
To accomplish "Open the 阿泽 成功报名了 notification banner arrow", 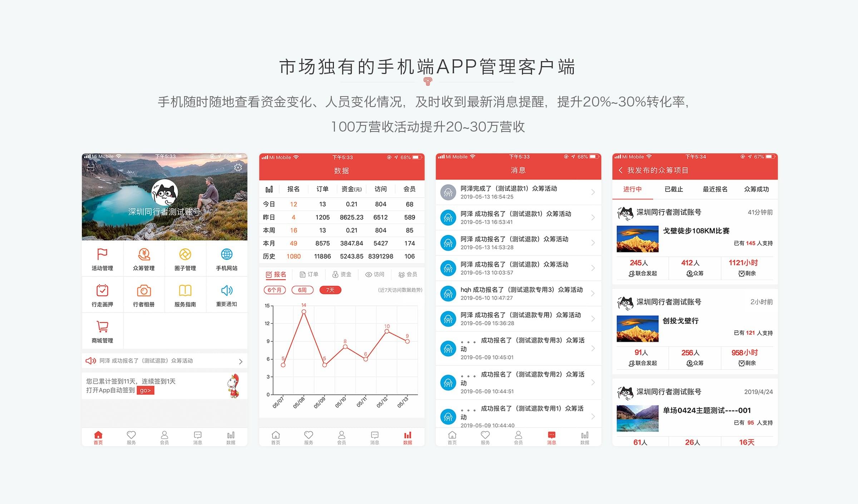I will coord(241,361).
